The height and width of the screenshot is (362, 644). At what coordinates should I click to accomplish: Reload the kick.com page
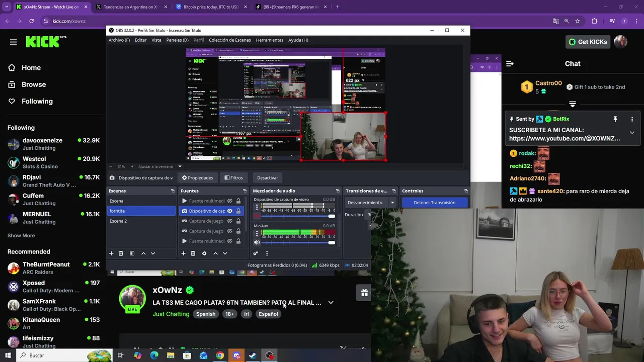coord(31,21)
